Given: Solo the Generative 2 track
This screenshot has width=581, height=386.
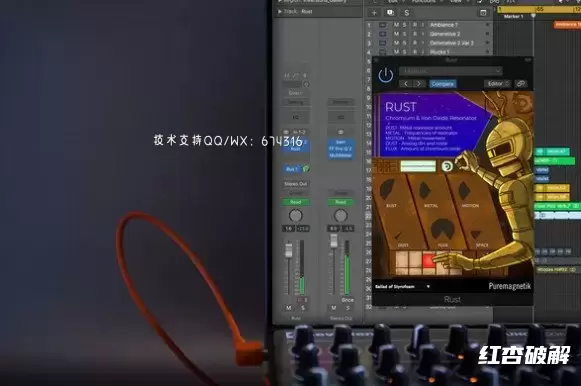Looking at the screenshot, I should (405, 34).
